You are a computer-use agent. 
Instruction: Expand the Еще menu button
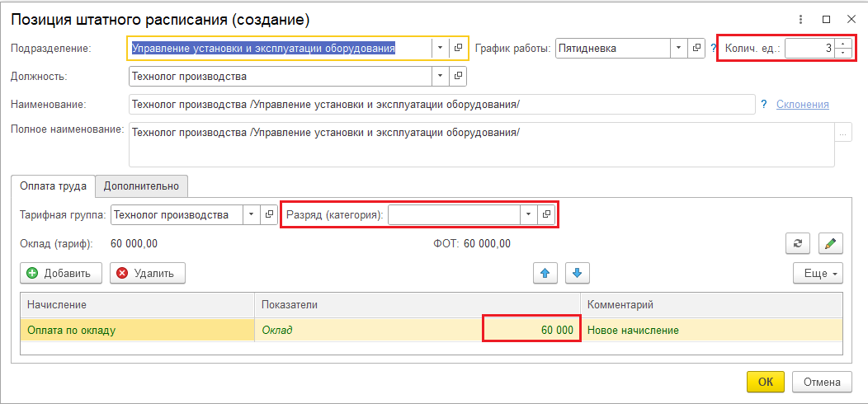point(817,273)
